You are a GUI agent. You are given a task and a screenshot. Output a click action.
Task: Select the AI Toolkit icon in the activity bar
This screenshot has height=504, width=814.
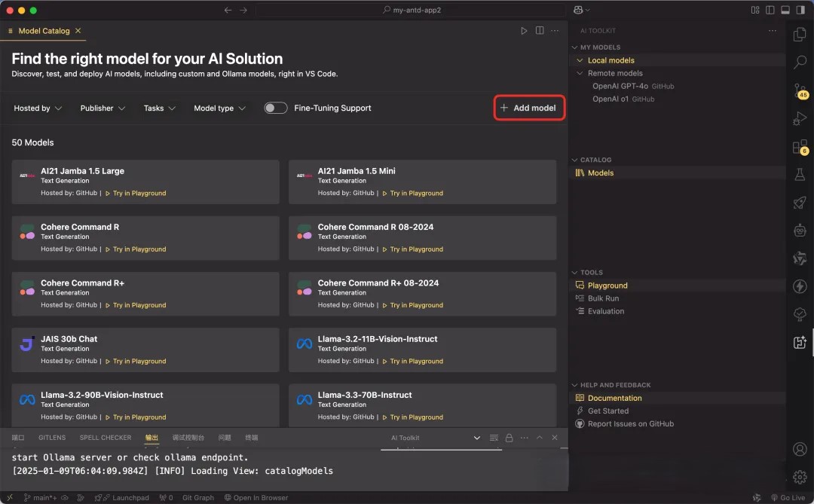800,342
